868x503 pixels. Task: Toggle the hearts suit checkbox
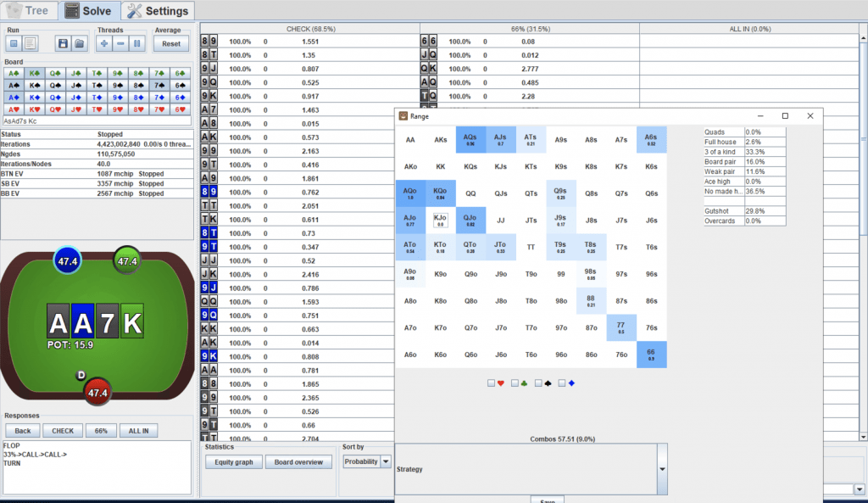pyautogui.click(x=491, y=383)
